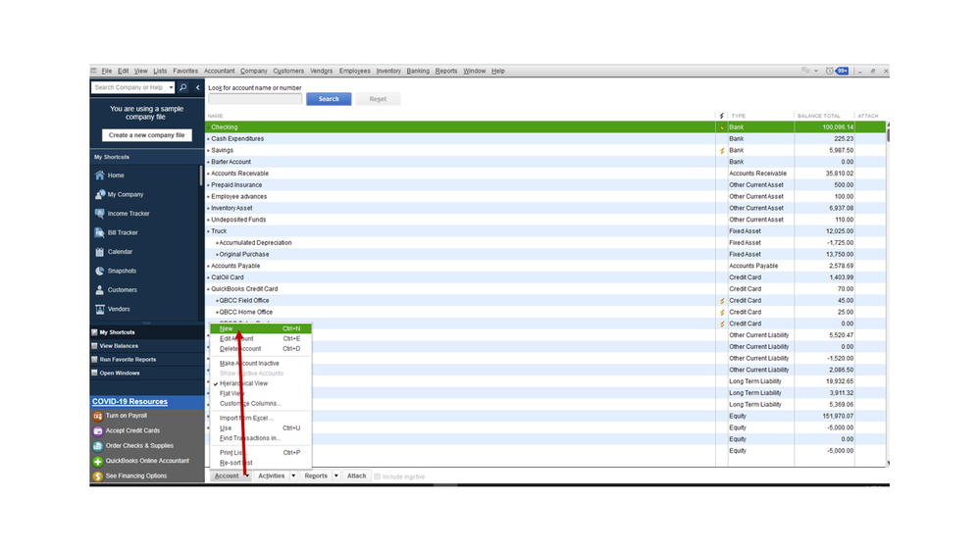Open the Snapshots pie chart icon
This screenshot has height=551, width=980.
tap(99, 271)
